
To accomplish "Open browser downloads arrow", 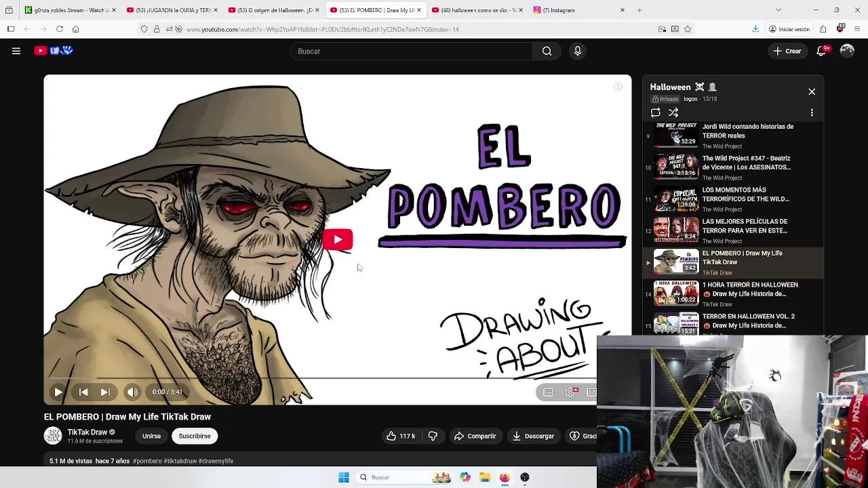I will click(755, 29).
